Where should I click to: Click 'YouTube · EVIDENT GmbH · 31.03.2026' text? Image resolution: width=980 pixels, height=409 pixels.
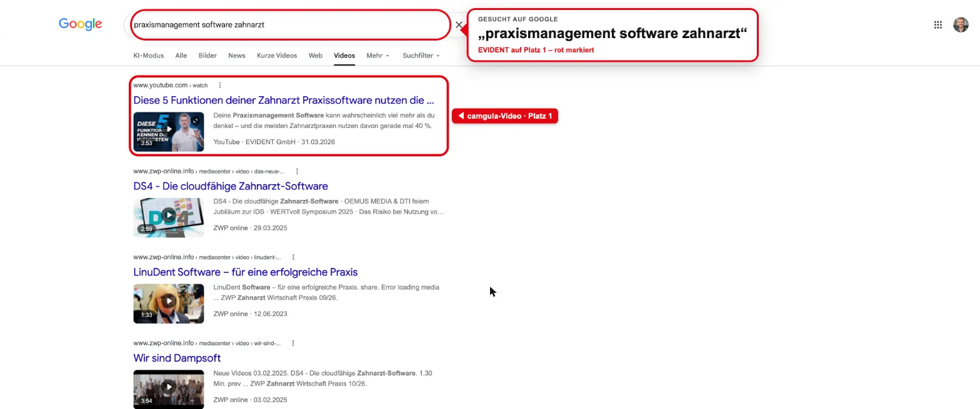[274, 142]
